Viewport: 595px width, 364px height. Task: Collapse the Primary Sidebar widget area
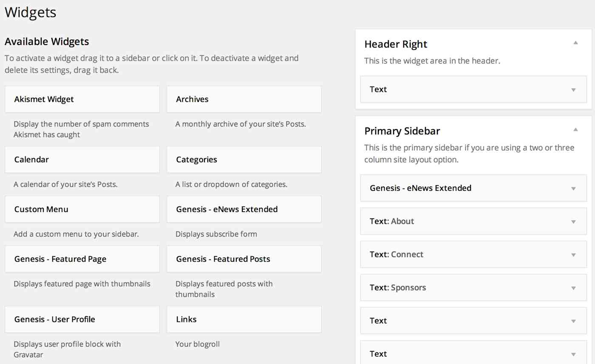(x=575, y=129)
